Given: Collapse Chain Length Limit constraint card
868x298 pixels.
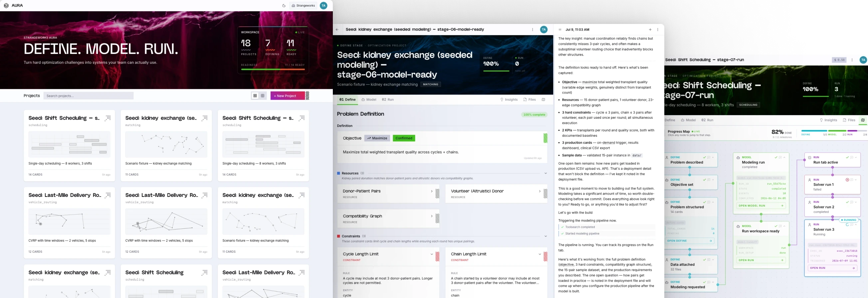Looking at the screenshot, I should (540, 254).
